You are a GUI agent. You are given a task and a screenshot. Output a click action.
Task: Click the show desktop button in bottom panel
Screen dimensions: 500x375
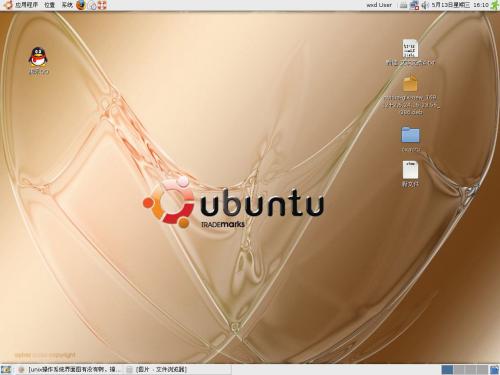(x=6, y=369)
